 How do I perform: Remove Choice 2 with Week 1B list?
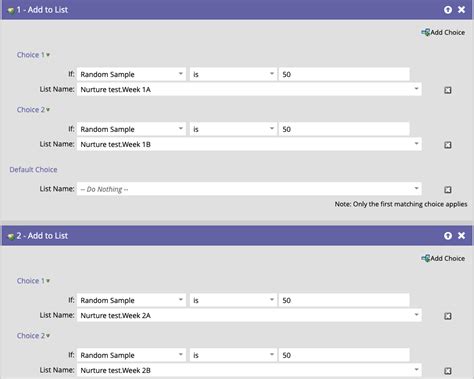click(448, 145)
